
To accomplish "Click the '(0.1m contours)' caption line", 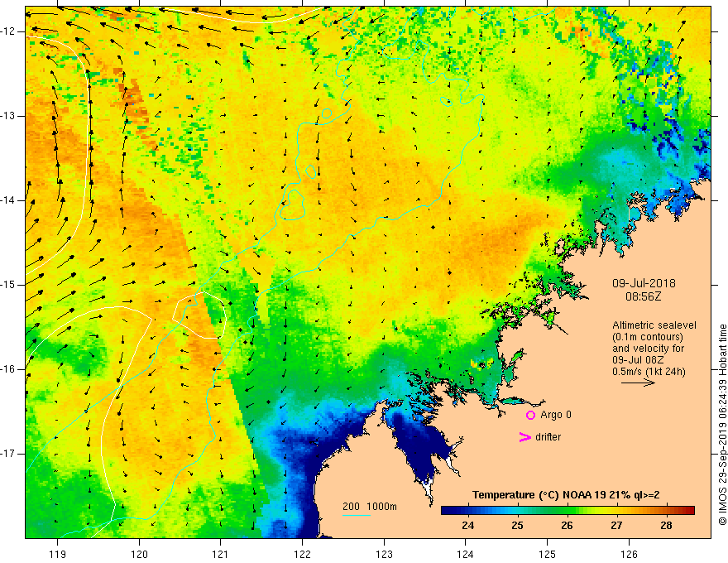I will coord(648,337).
